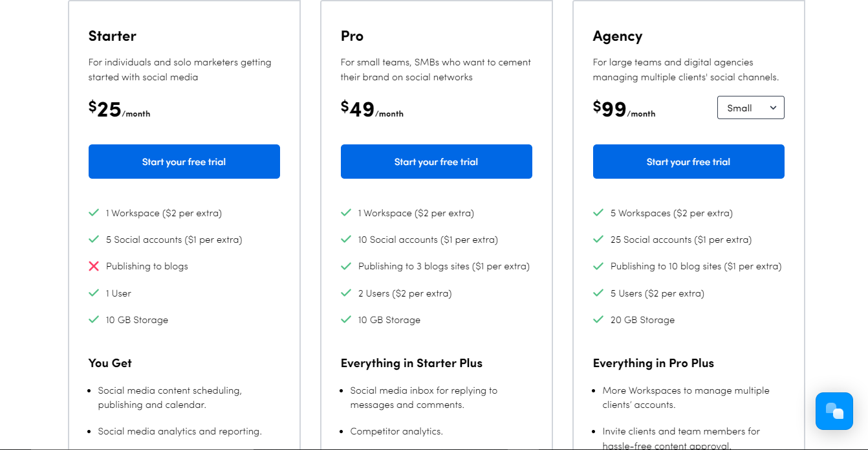Open the Small agency size dropdown

point(750,107)
